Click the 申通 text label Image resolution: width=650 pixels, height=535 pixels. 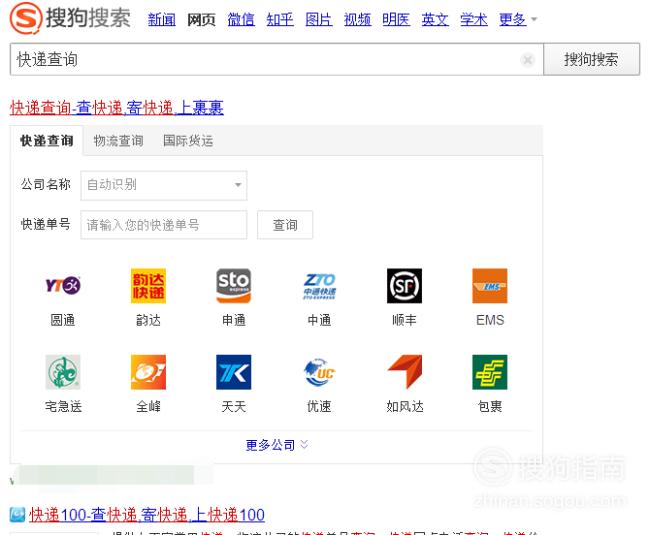pos(234,320)
